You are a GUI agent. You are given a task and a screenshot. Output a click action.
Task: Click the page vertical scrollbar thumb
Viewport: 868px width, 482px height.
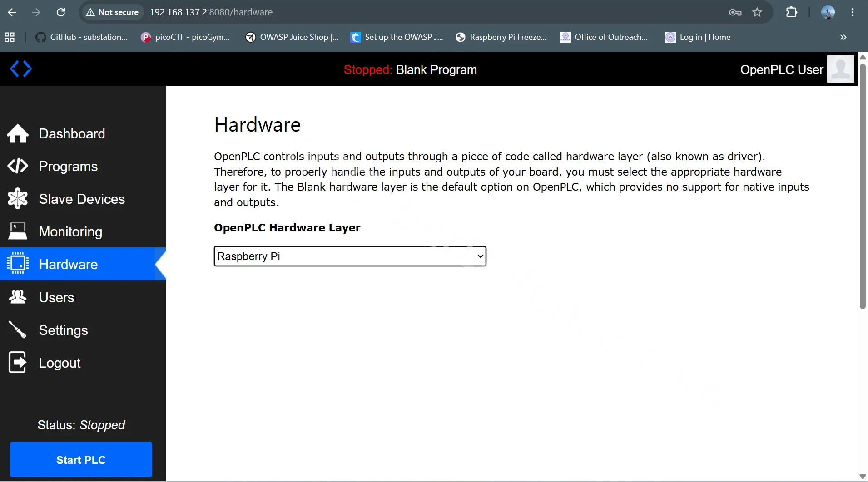pyautogui.click(x=863, y=186)
